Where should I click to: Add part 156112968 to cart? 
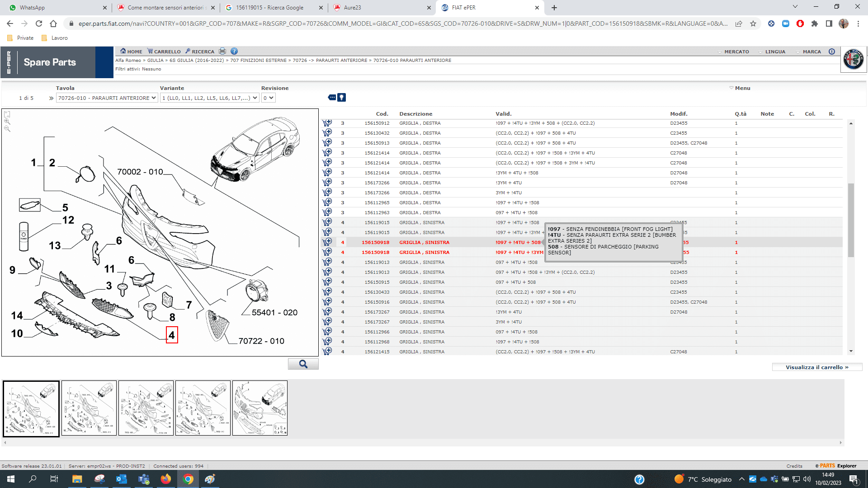click(x=327, y=342)
